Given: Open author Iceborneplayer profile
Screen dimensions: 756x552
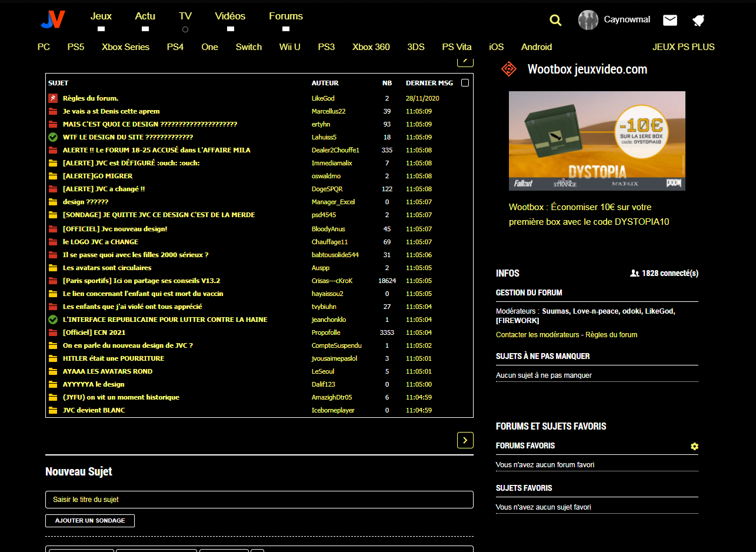Looking at the screenshot, I should coord(333,410).
